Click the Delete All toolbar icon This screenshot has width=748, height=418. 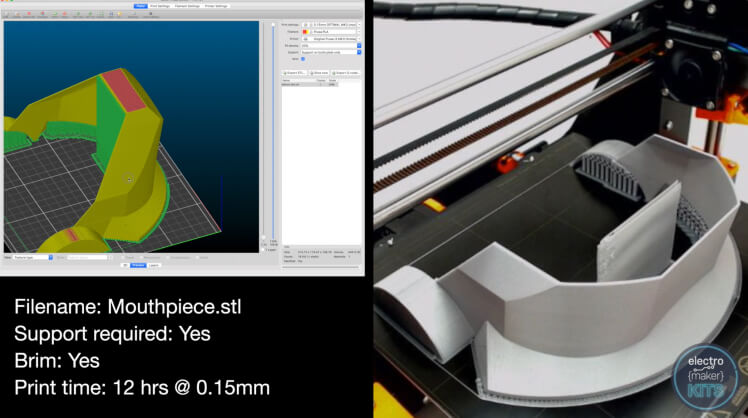[x=29, y=14]
